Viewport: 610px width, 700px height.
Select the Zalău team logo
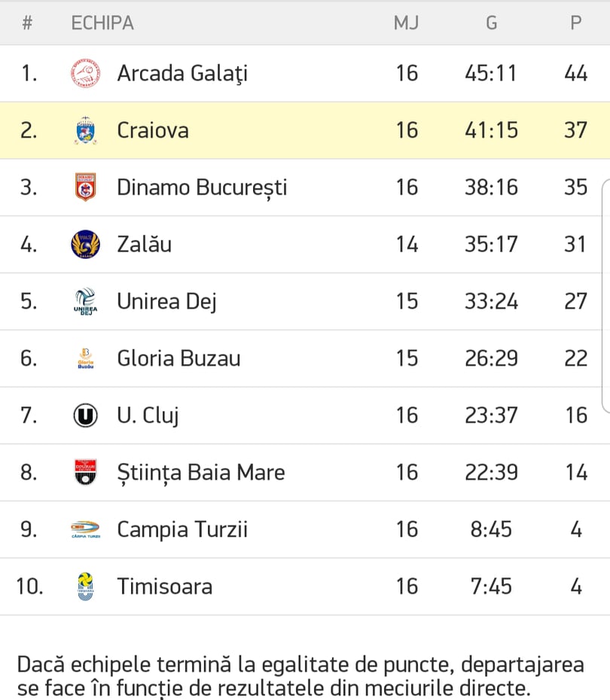click(x=85, y=245)
